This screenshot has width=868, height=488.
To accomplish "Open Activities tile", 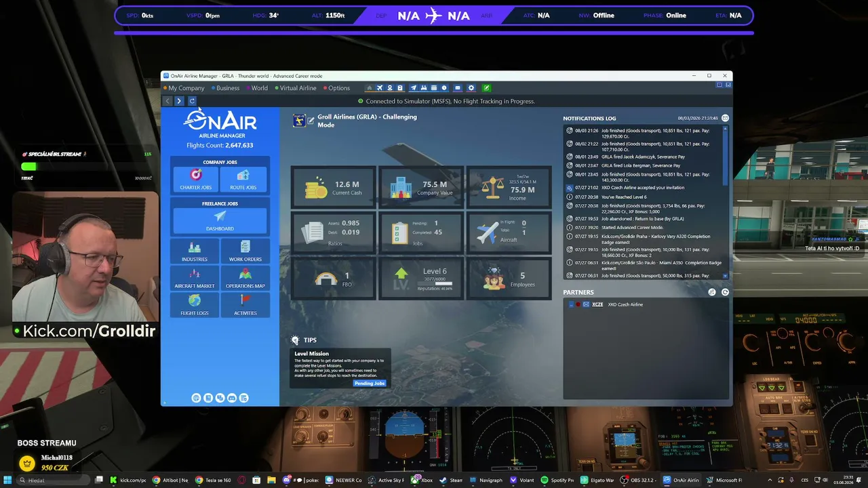I will pos(245,305).
